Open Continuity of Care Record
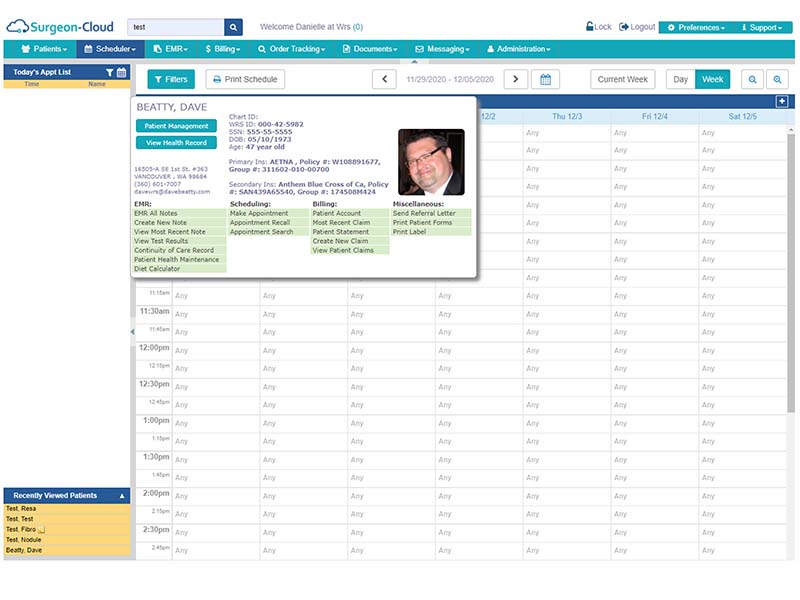 [x=179, y=250]
